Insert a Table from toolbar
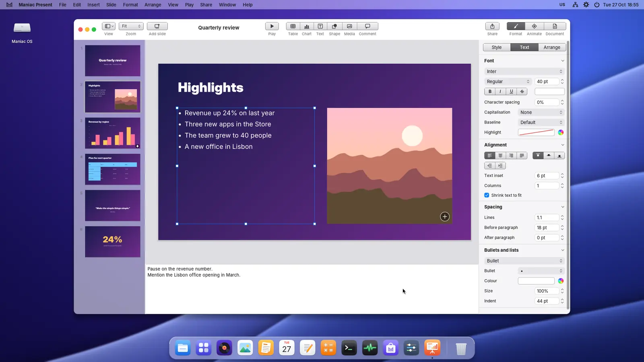Viewport: 644px width, 362px height. point(293,26)
